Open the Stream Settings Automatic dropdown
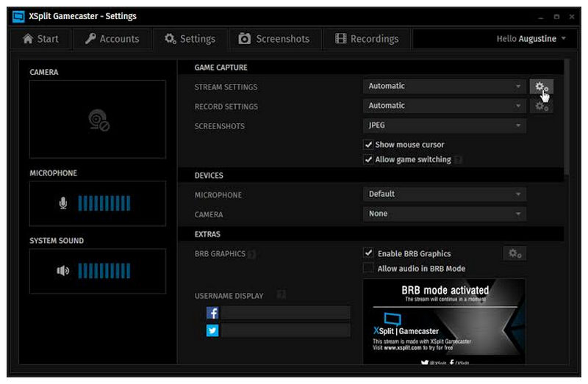 coord(445,86)
